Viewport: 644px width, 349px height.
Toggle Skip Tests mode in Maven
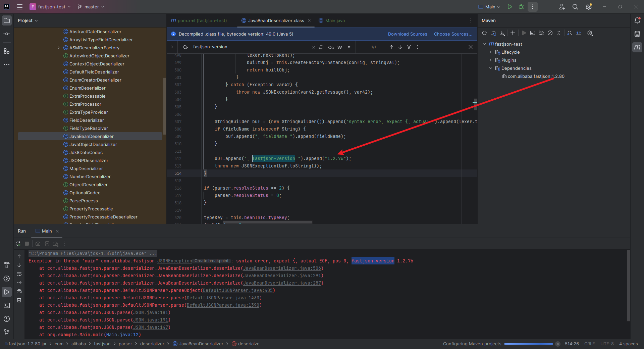pyautogui.click(x=550, y=33)
